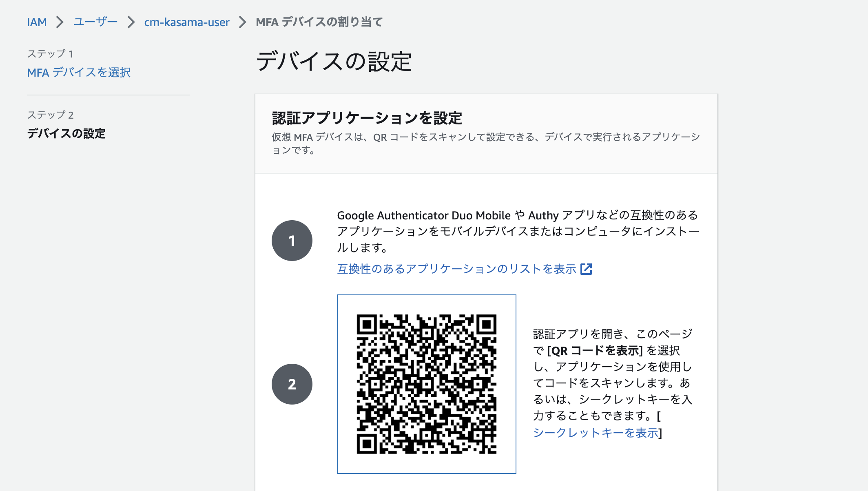Show secret key via シークレットキーを表示 link
Screen dimensions: 868x491
(x=596, y=433)
